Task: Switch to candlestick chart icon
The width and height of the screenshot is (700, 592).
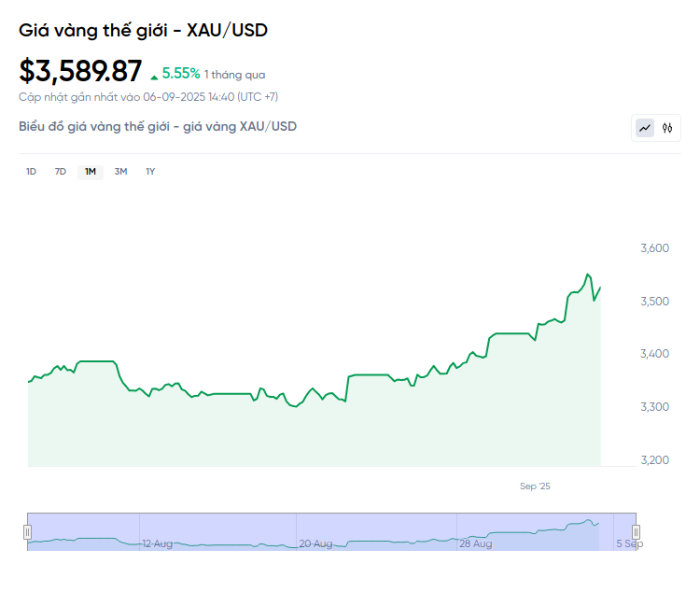Action: pyautogui.click(x=667, y=128)
